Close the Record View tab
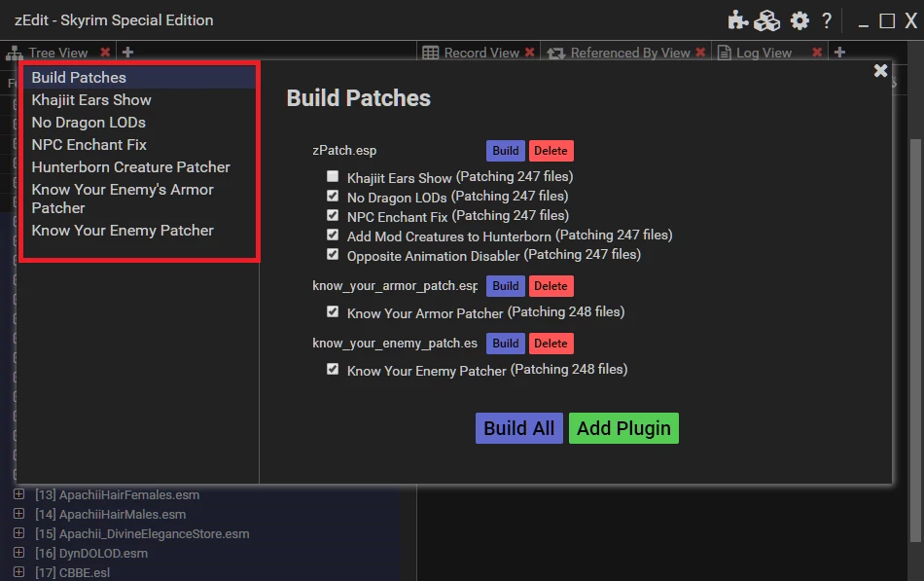 [x=530, y=52]
